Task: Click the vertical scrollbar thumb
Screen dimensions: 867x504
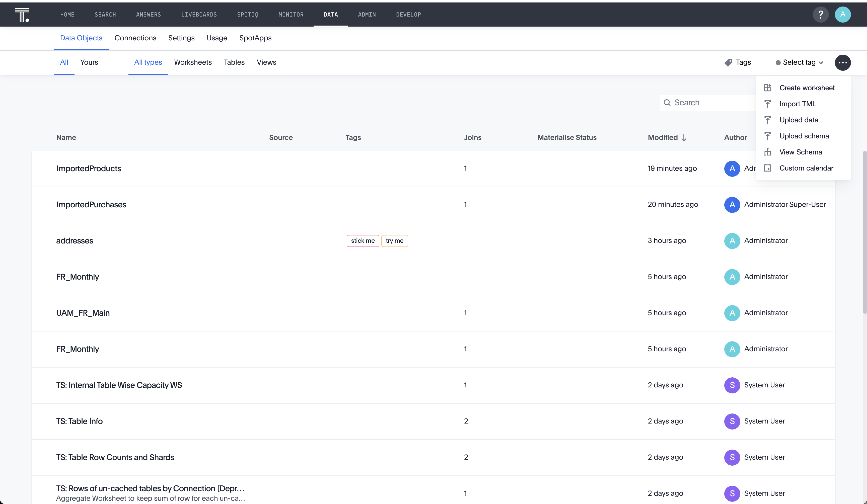Action: [864, 232]
